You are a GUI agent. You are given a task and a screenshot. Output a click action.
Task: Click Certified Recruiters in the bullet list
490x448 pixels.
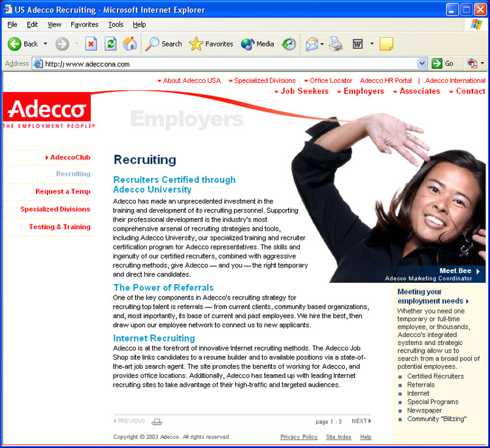[x=435, y=376]
